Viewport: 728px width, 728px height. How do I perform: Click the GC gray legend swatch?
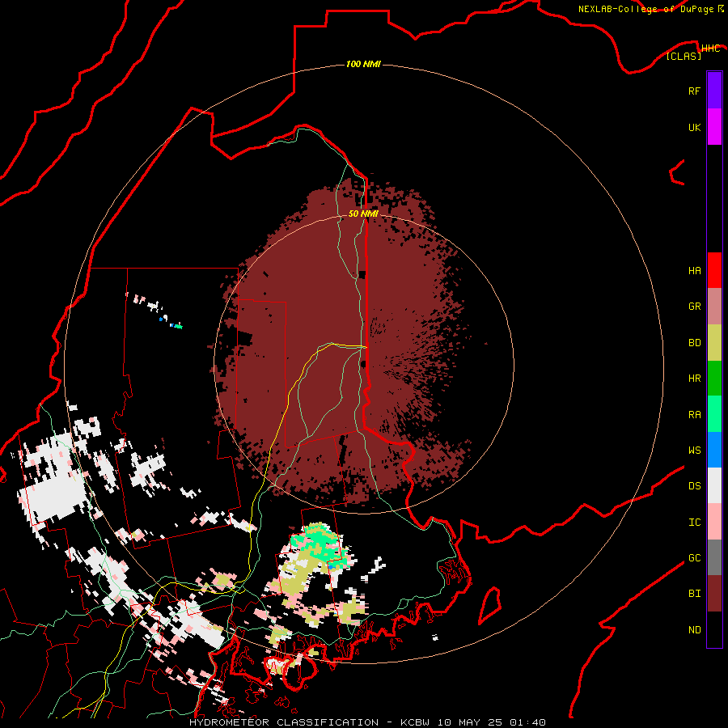[714, 557]
